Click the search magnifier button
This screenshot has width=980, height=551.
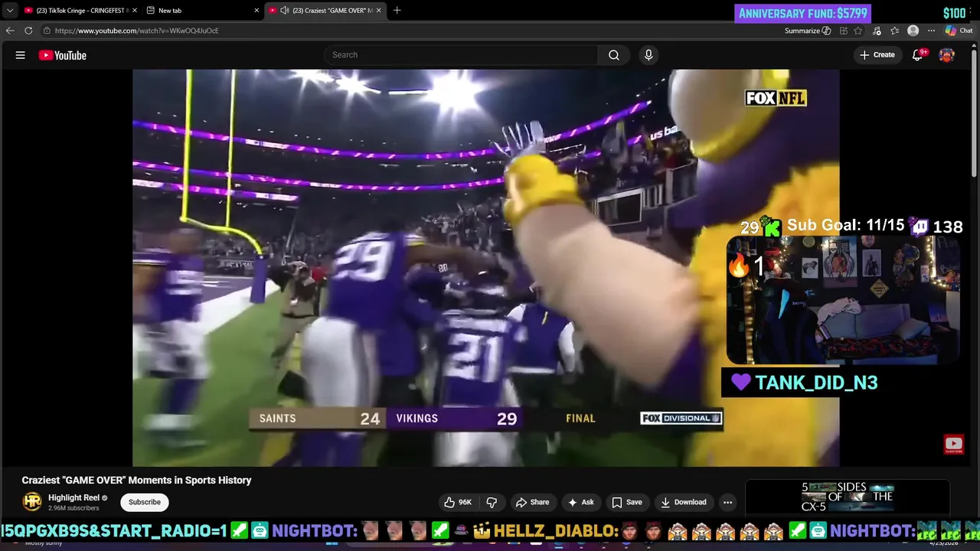614,55
